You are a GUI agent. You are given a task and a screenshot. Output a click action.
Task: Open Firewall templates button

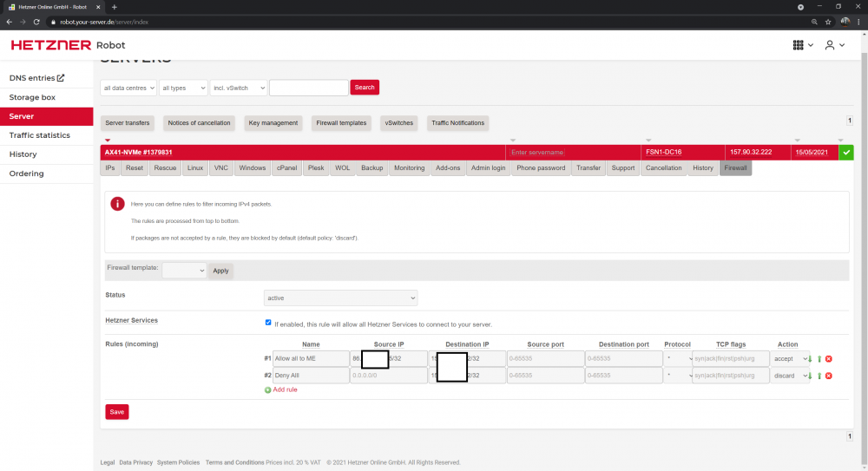point(341,123)
